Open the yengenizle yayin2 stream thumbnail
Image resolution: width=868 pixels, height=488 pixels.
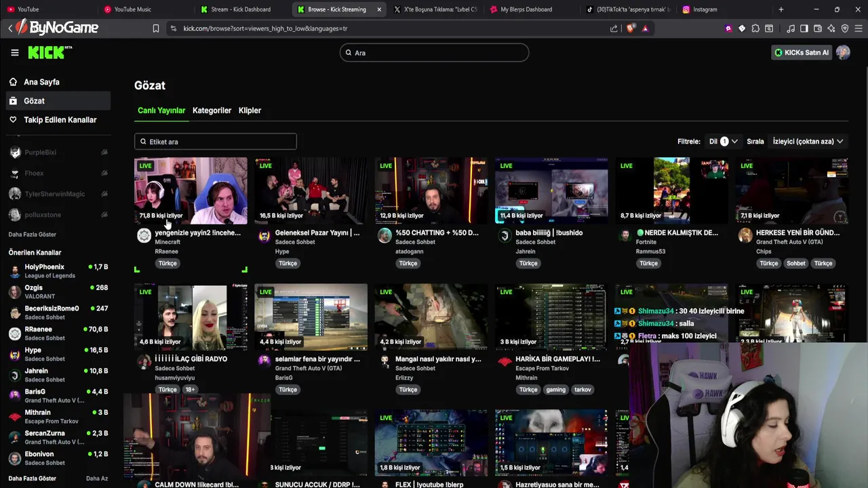191,190
